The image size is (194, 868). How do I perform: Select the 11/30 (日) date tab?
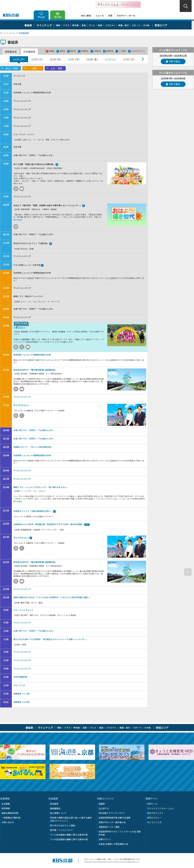pyautogui.click(x=128, y=59)
